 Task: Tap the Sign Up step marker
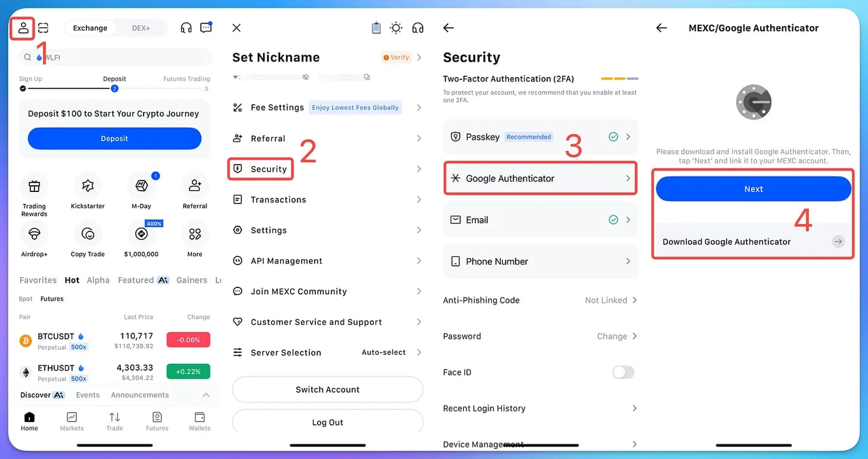coord(23,88)
